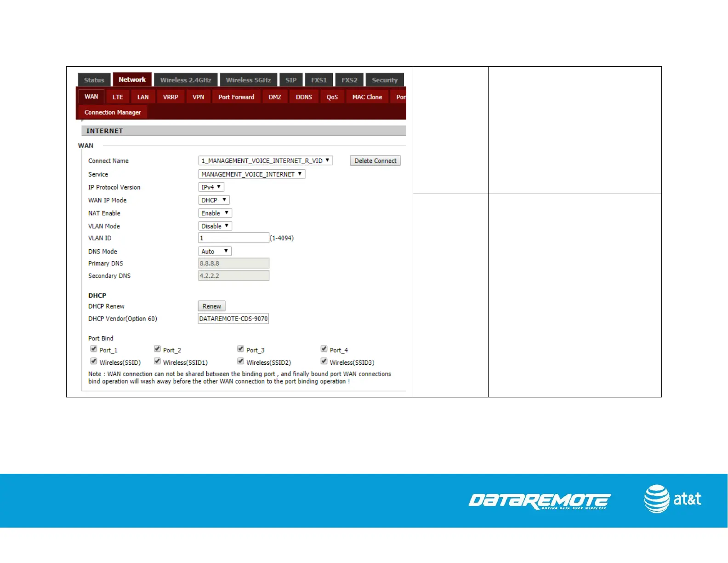Open the VRRP sub-tab

[171, 97]
